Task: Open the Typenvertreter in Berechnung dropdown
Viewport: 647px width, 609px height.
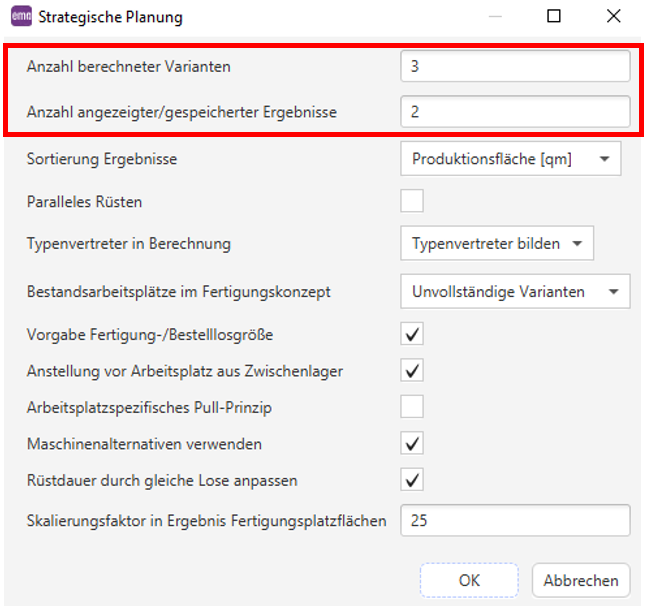Action: pyautogui.click(x=497, y=243)
